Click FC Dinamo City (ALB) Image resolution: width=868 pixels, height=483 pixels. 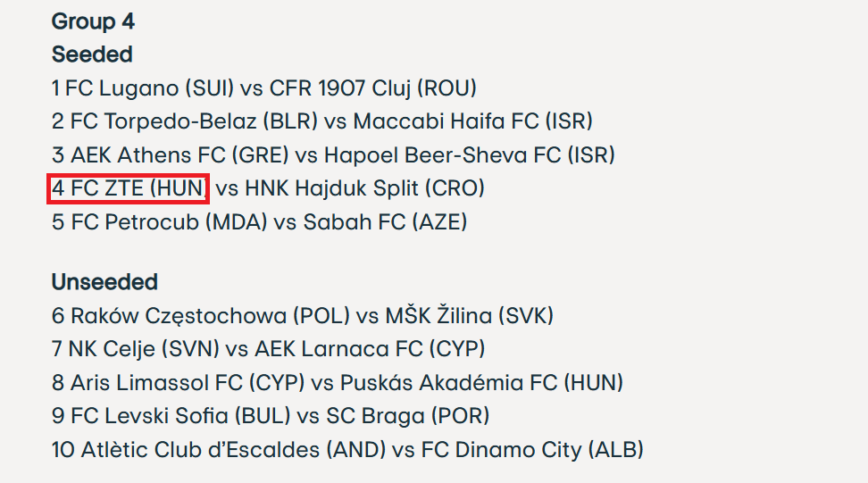point(532,449)
